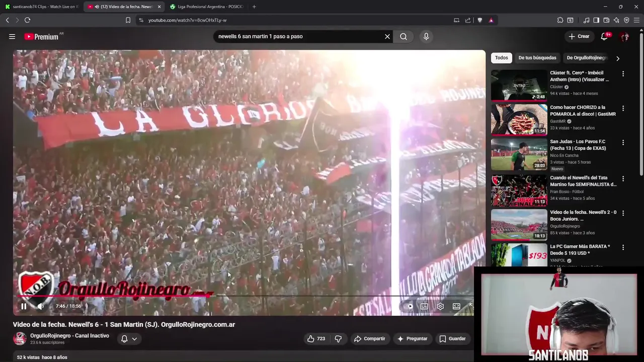Dislike the video thumbs down
Screen dimensions: 644x362
338,339
